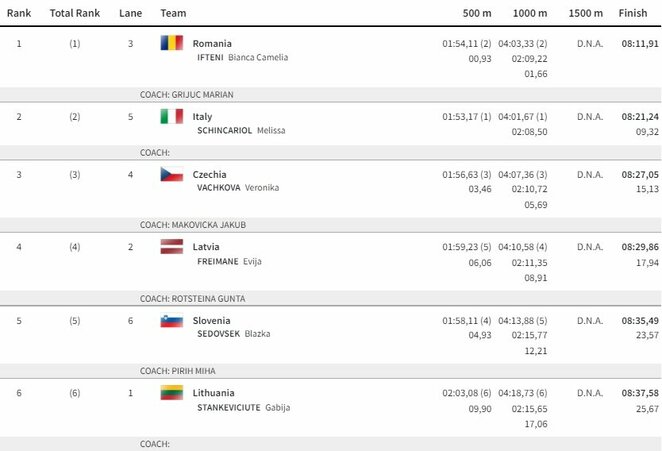Click the Rank column header
The height and width of the screenshot is (451, 662).
(18, 13)
